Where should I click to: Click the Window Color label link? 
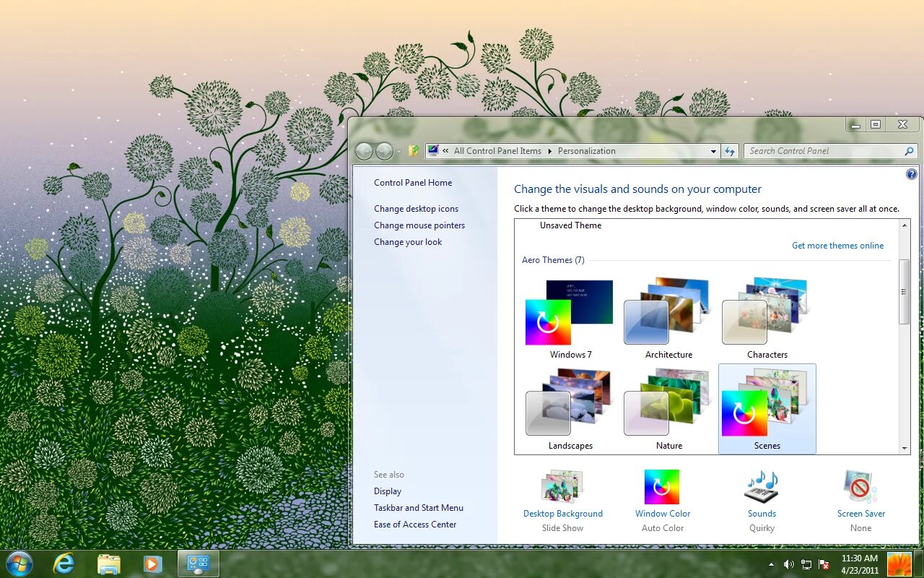point(663,514)
